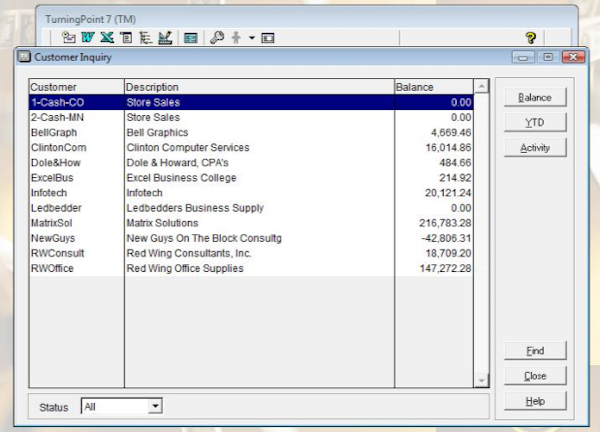Image resolution: width=600 pixels, height=432 pixels.
Task: Click the Close button in the side panel
Action: point(535,376)
